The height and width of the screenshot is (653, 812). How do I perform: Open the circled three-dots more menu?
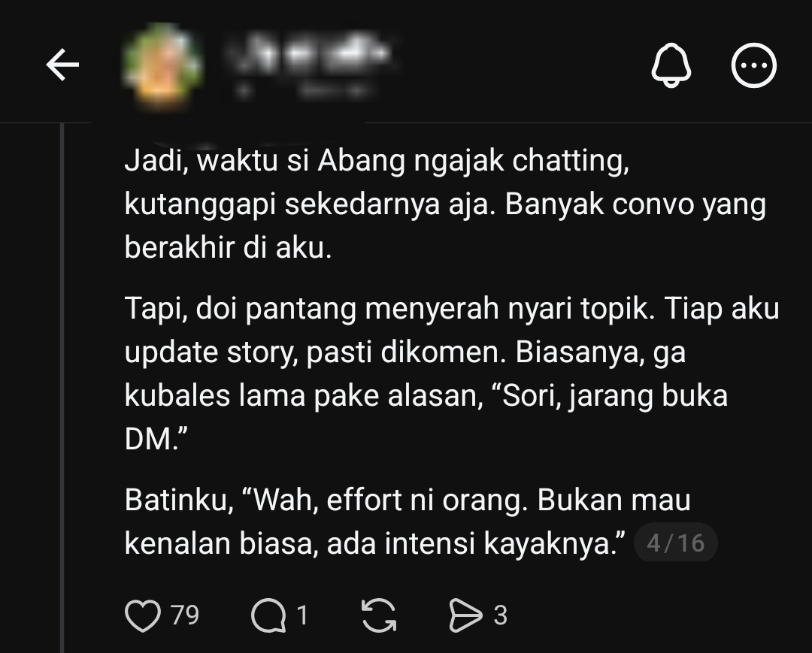[x=753, y=65]
